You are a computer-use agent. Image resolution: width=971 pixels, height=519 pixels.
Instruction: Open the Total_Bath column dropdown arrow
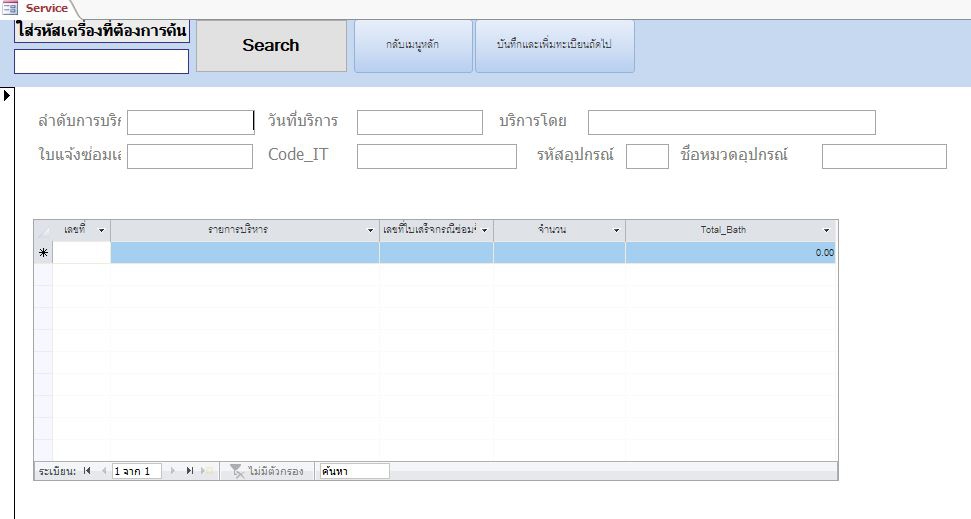(826, 230)
